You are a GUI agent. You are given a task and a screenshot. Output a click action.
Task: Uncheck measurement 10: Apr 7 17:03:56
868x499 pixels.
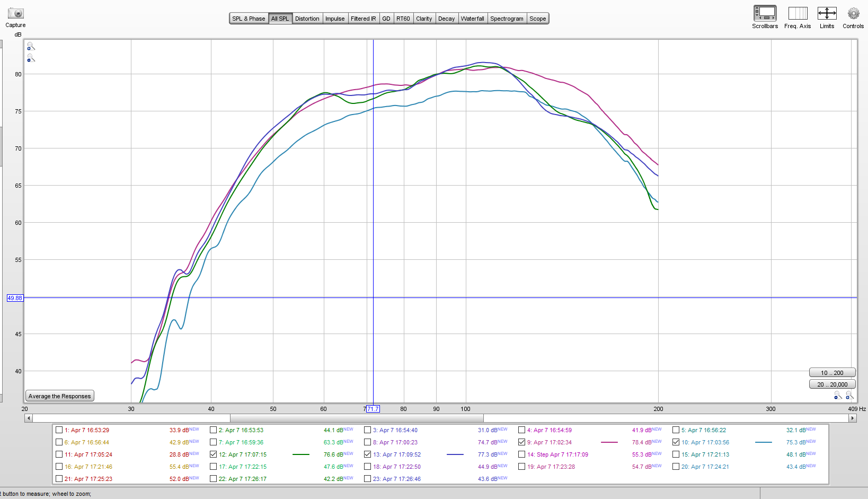click(x=676, y=442)
